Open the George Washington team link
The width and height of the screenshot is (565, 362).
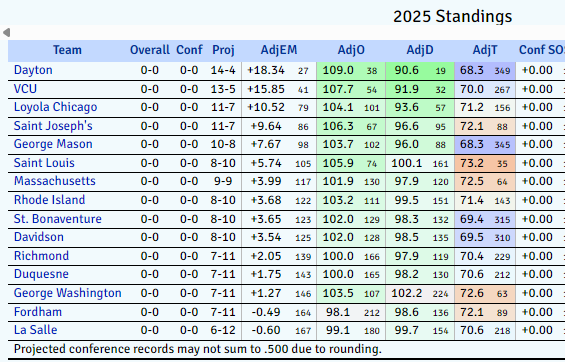(67, 293)
